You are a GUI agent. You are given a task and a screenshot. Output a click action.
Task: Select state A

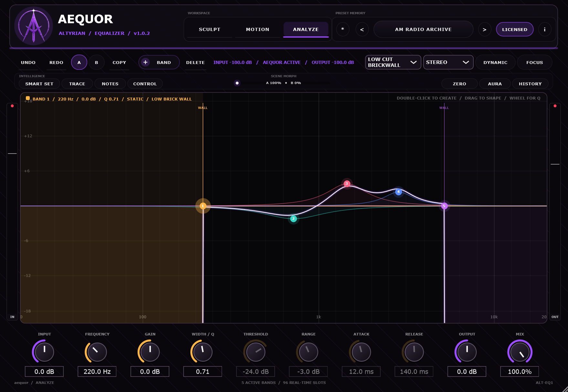79,62
